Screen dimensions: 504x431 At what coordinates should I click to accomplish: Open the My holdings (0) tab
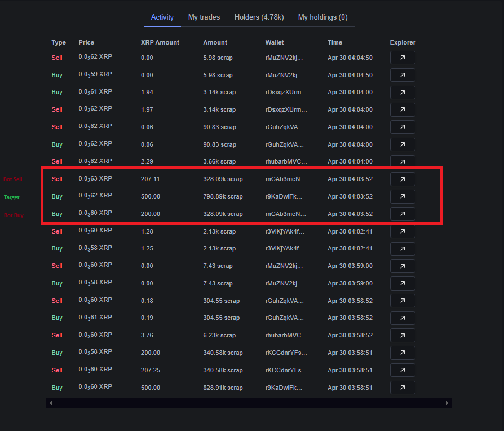tap(322, 17)
